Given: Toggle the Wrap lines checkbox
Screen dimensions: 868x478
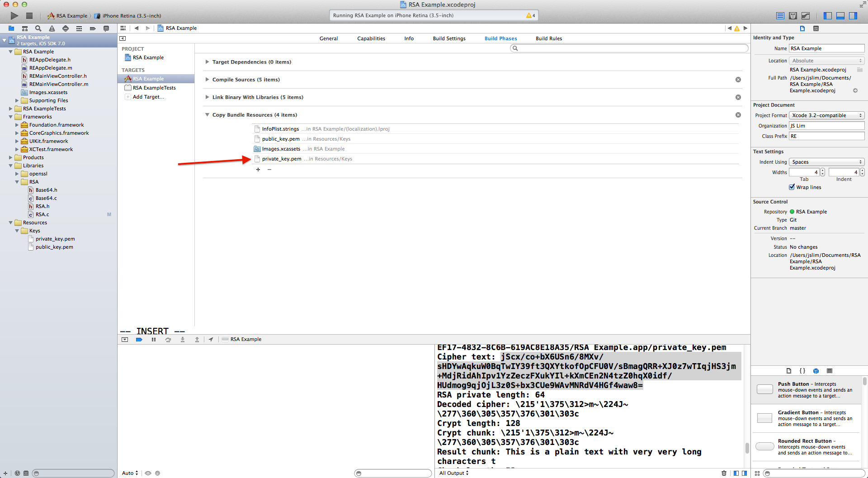Looking at the screenshot, I should coord(792,187).
